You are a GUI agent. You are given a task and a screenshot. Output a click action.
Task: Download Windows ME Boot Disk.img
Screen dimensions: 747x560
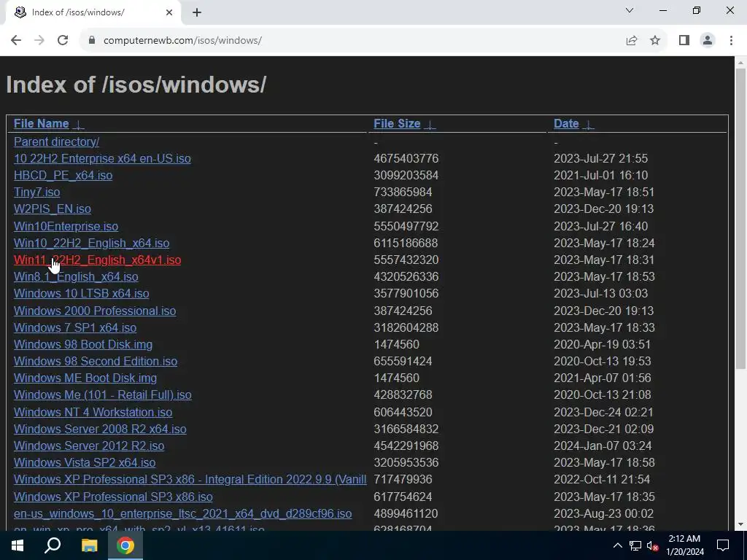click(x=85, y=378)
